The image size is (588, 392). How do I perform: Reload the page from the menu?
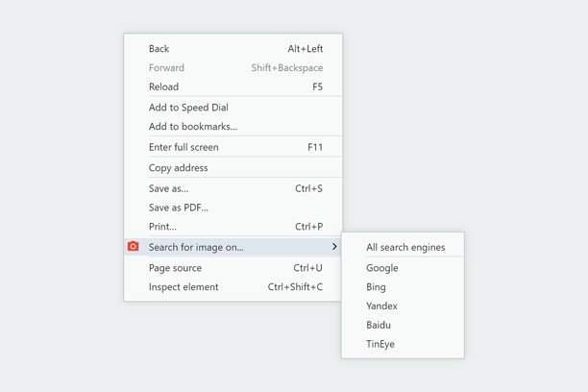tap(163, 86)
